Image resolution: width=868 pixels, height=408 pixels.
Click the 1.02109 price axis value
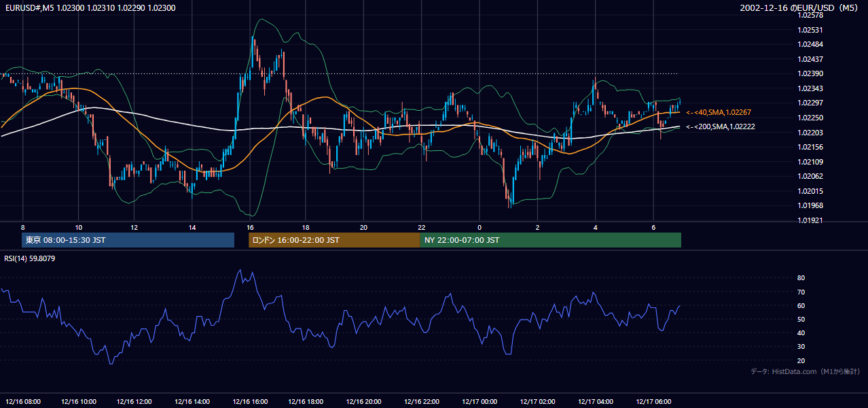pyautogui.click(x=810, y=162)
